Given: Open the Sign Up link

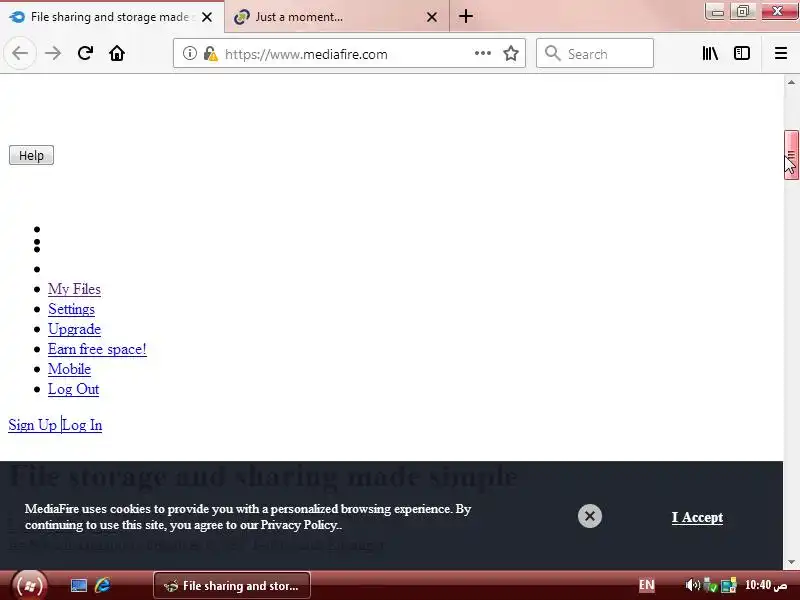Looking at the screenshot, I should pos(33,425).
